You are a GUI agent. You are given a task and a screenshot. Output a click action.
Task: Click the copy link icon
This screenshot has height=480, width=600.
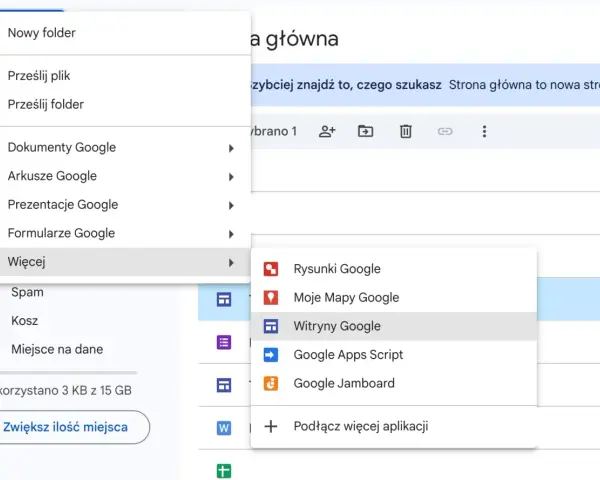click(x=445, y=132)
